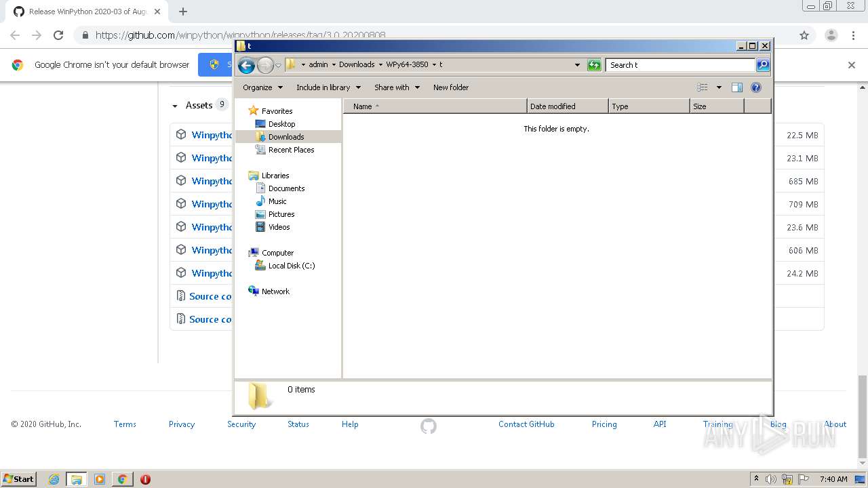868x488 pixels.
Task: Switch to Explorer window on taskbar
Action: pyautogui.click(x=77, y=479)
